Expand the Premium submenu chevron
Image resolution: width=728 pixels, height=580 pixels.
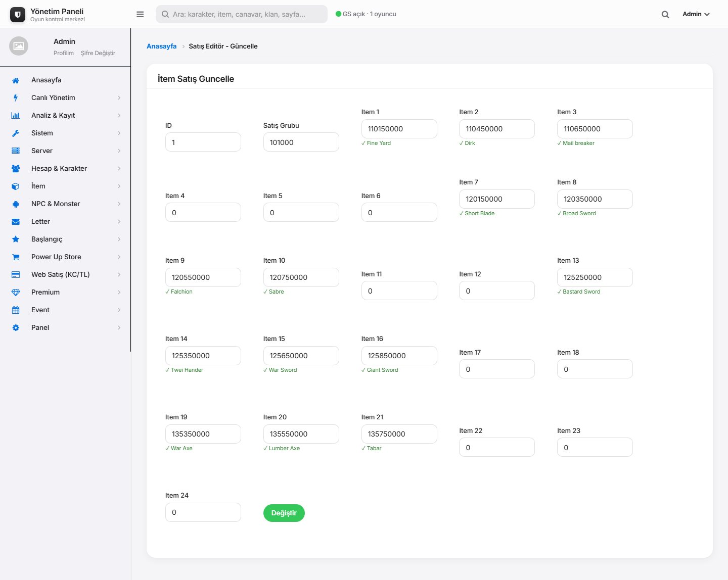click(x=119, y=293)
